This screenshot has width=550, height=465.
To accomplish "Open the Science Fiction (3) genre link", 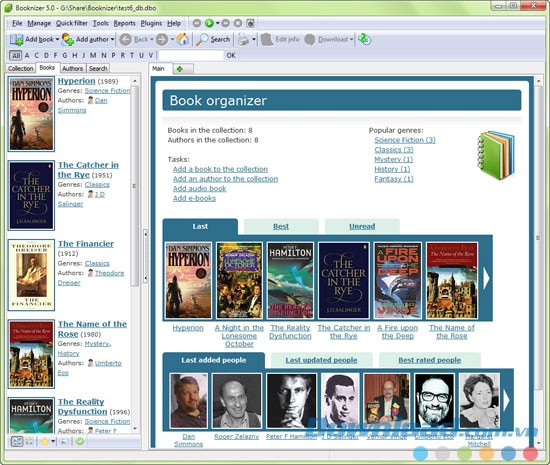I will (x=405, y=140).
